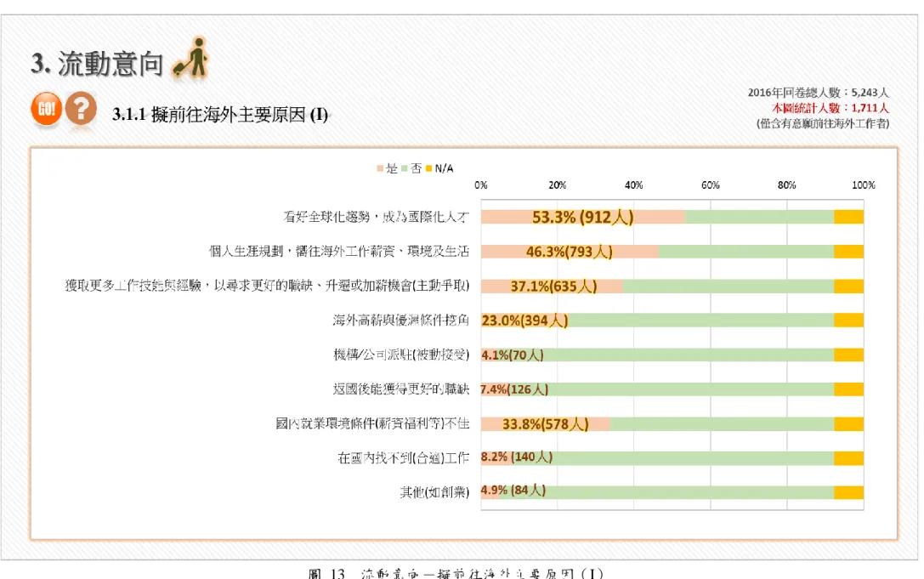The width and height of the screenshot is (924, 579).
Task: Click the 2016年回卷總人數：5,243人 text
Action: 818,93
